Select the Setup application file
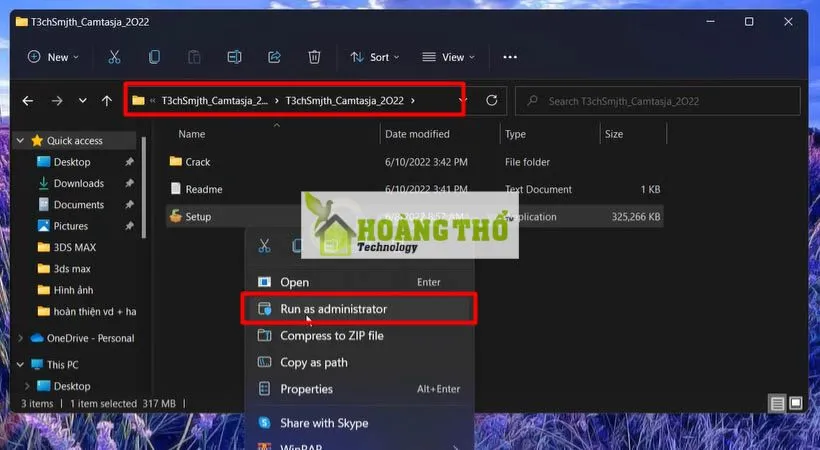This screenshot has width=820, height=450. [190, 216]
